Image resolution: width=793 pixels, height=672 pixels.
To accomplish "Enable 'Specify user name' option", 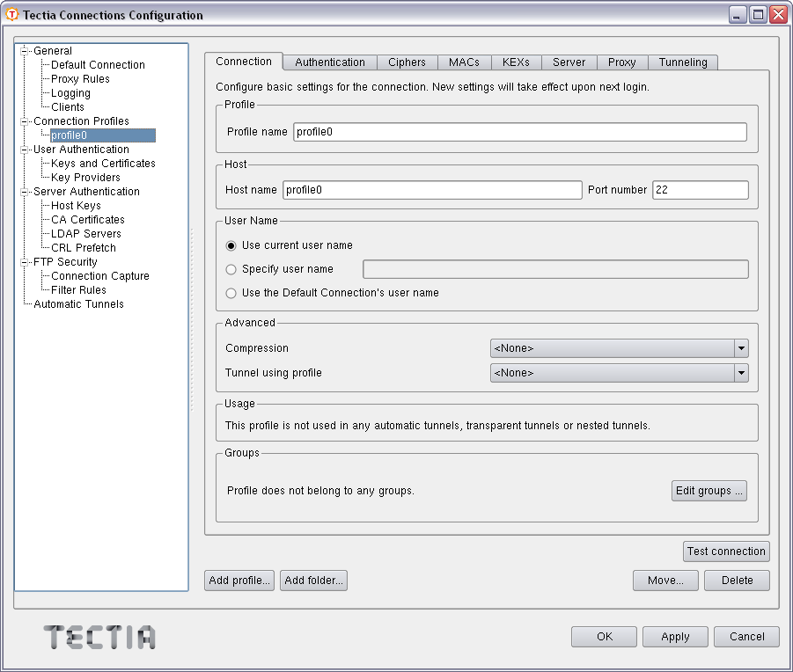I will click(230, 269).
